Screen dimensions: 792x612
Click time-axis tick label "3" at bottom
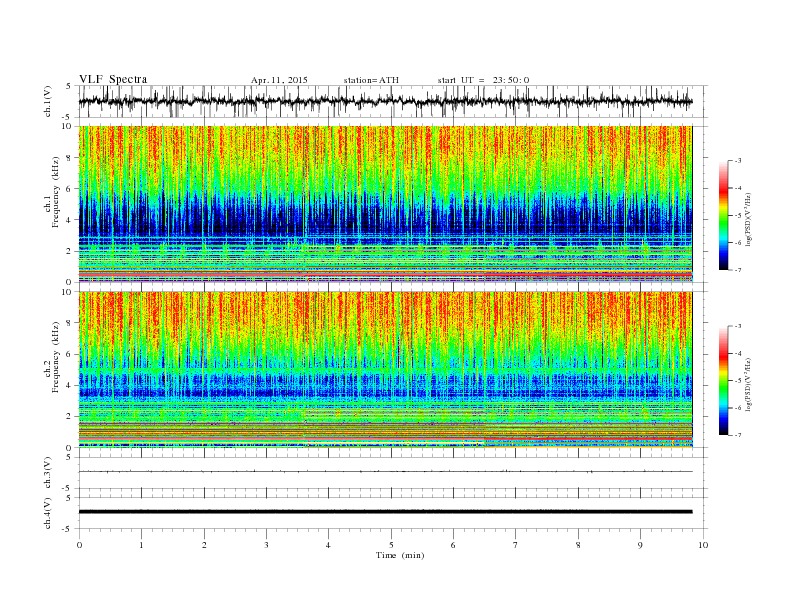click(x=266, y=545)
